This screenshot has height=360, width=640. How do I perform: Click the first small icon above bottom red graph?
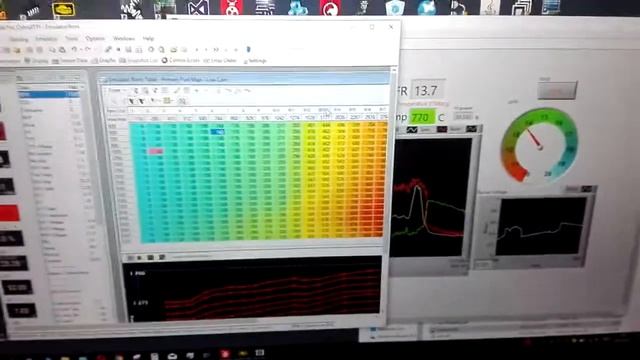130,258
